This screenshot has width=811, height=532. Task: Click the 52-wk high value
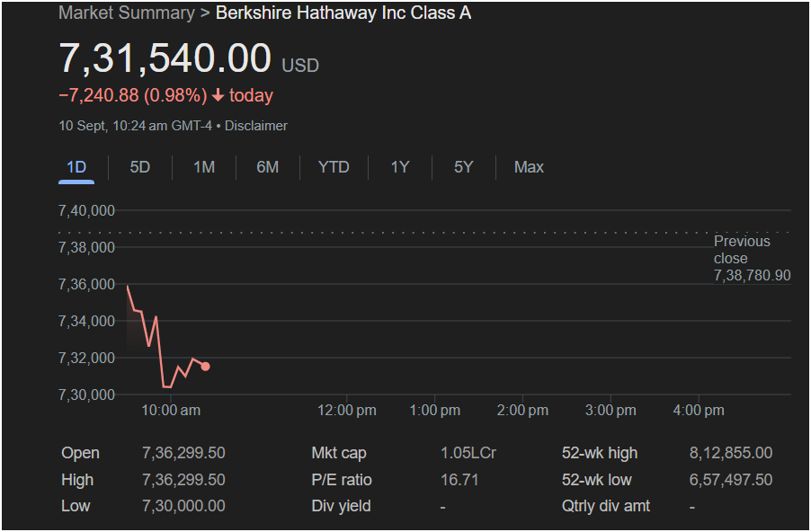click(731, 453)
